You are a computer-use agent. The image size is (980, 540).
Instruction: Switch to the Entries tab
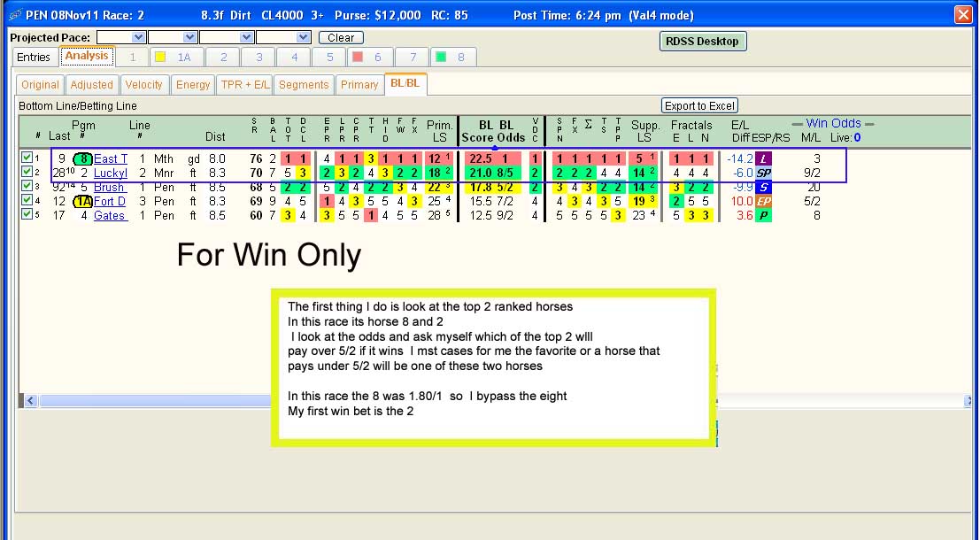34,57
